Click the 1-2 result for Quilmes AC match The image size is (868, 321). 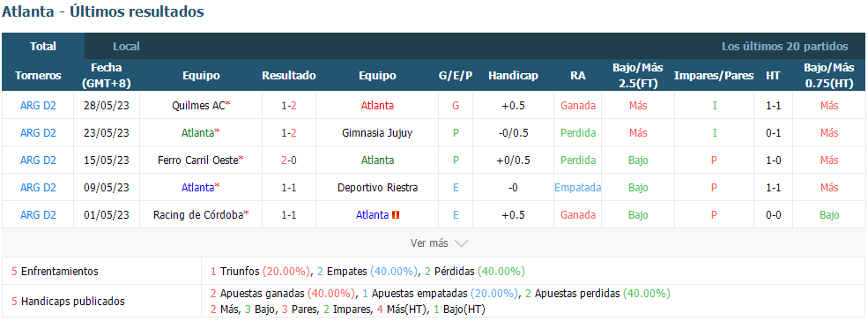coord(288,105)
